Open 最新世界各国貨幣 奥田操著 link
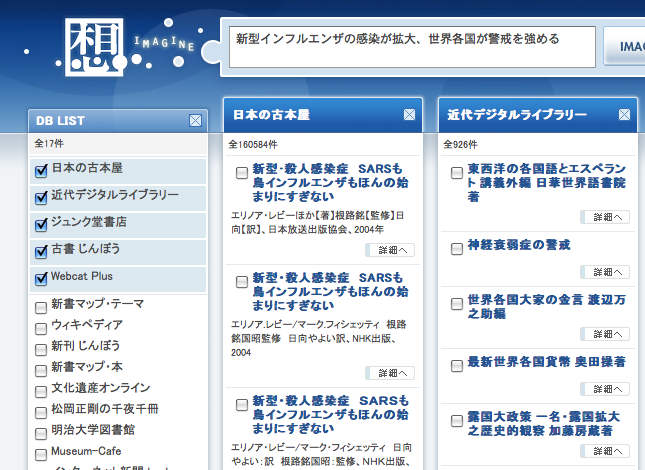The height and width of the screenshot is (470, 645). (x=546, y=362)
